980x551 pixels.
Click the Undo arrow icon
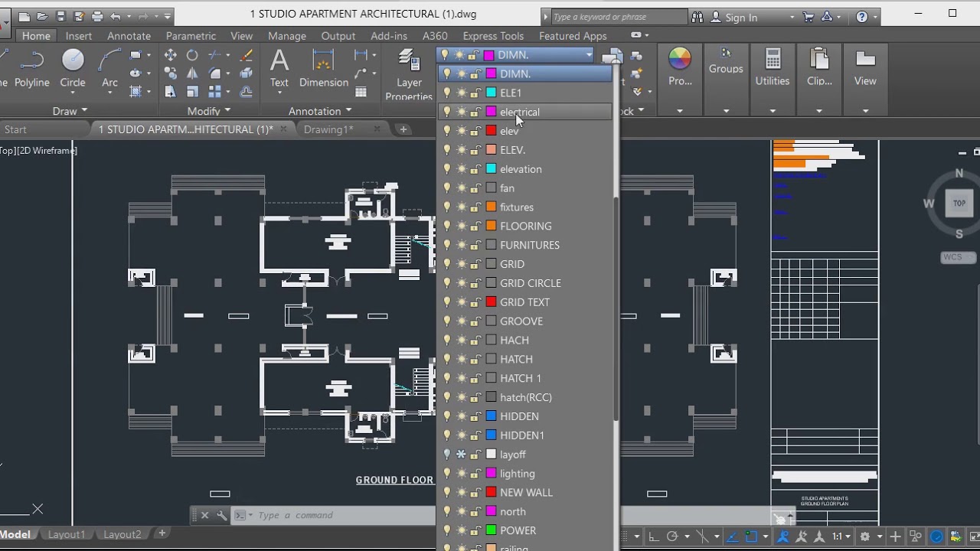116,16
